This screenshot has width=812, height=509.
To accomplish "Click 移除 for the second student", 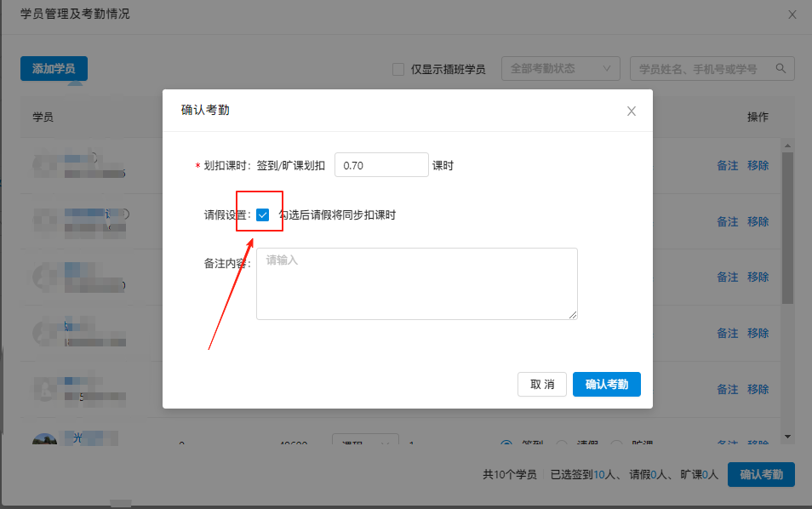I will pyautogui.click(x=758, y=220).
